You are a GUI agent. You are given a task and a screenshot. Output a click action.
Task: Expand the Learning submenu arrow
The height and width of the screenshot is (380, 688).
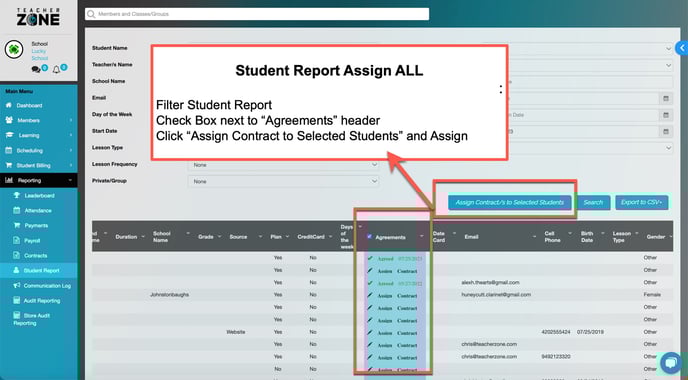pos(71,135)
